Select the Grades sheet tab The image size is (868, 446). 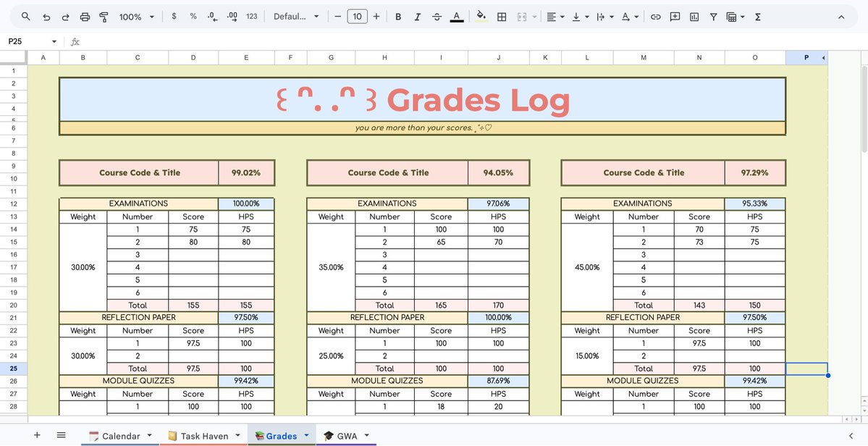click(x=281, y=436)
